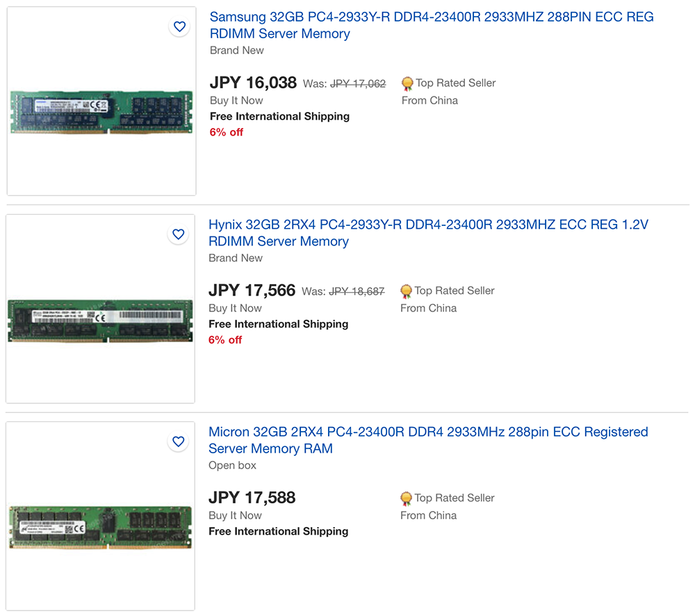Click Top Rated Seller badge on Hynix listing

coord(406,291)
